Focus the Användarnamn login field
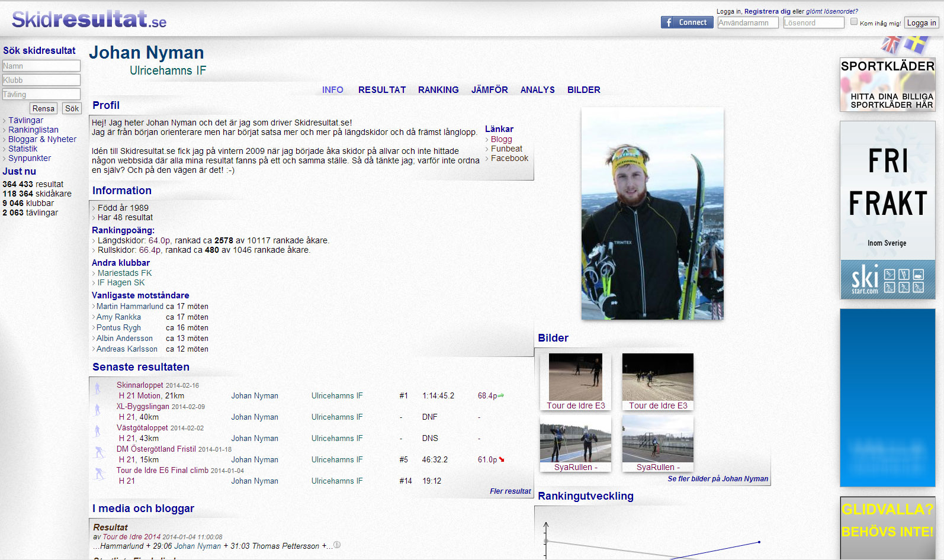The image size is (944, 560). (748, 22)
